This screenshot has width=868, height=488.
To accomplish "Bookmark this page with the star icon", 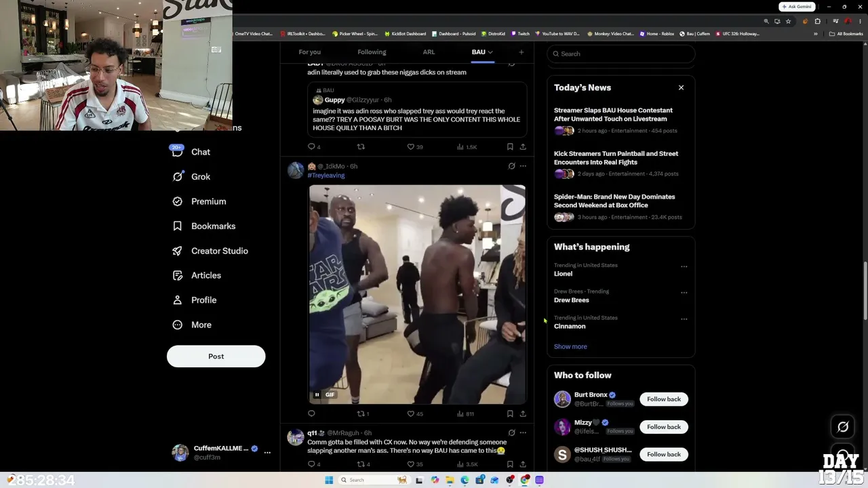I will point(788,21).
